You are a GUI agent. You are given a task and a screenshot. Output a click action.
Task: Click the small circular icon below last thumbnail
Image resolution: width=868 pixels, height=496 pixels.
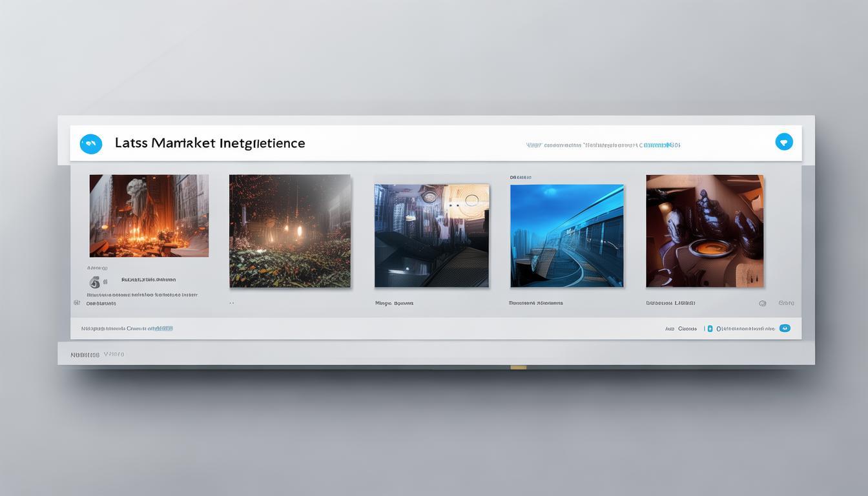tap(762, 303)
